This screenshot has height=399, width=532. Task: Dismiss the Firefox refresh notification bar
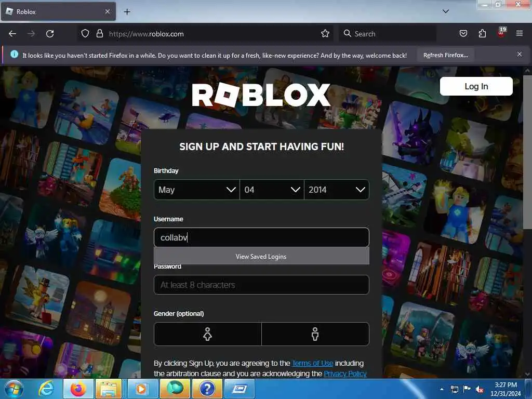point(519,54)
